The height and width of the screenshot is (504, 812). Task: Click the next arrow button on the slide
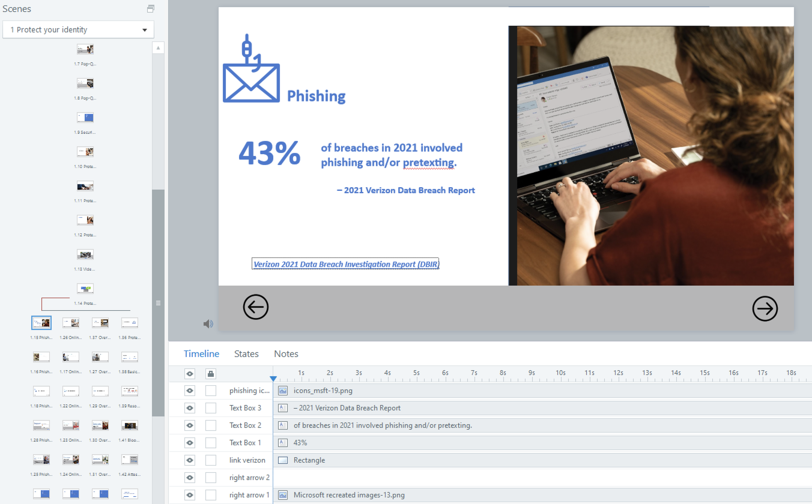pyautogui.click(x=765, y=309)
